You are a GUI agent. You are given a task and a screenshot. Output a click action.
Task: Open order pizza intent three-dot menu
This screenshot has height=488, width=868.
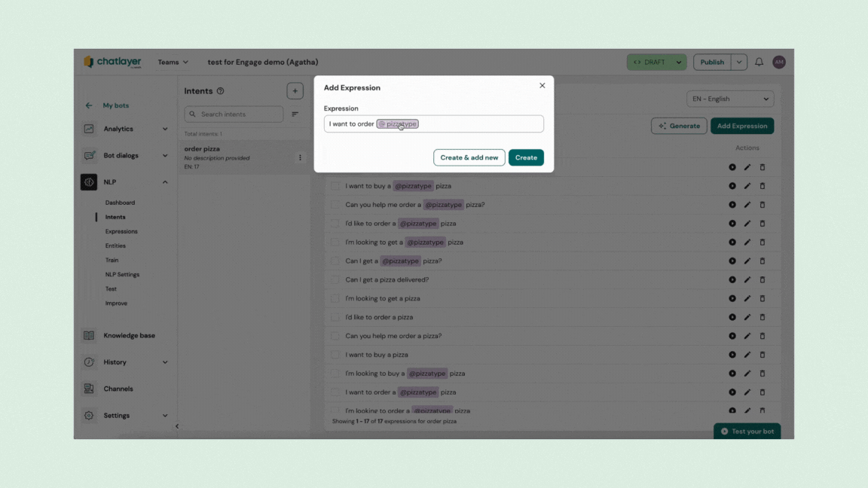pos(300,158)
